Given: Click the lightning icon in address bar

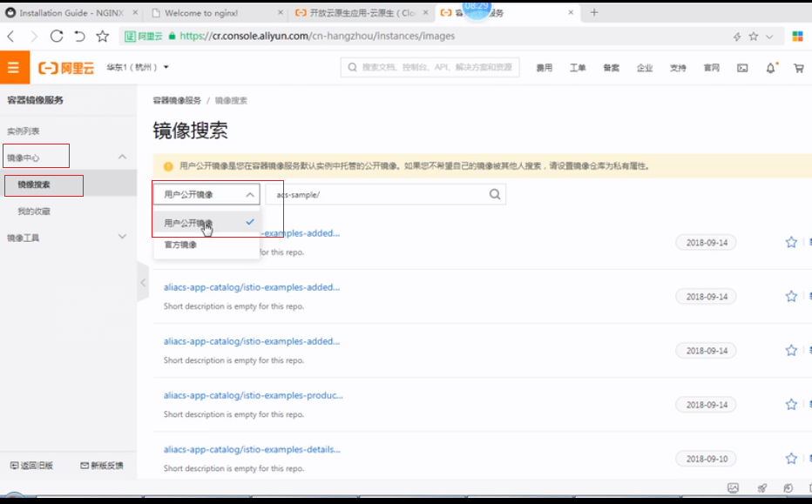Looking at the screenshot, I should 737,37.
